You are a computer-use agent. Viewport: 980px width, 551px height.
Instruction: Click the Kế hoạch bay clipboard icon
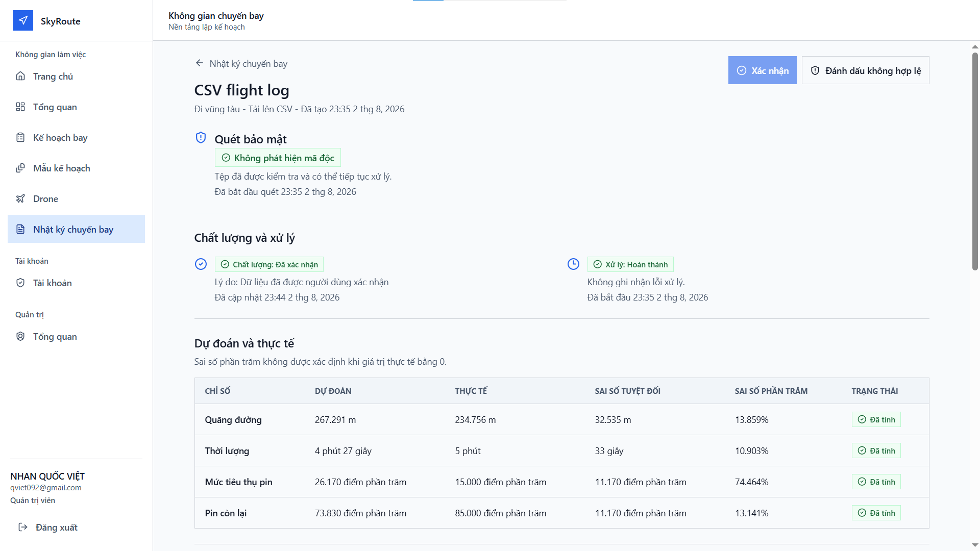(20, 137)
